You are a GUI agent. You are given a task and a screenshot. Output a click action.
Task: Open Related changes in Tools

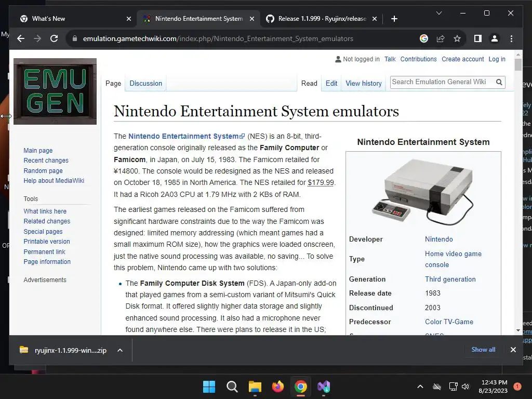(47, 221)
